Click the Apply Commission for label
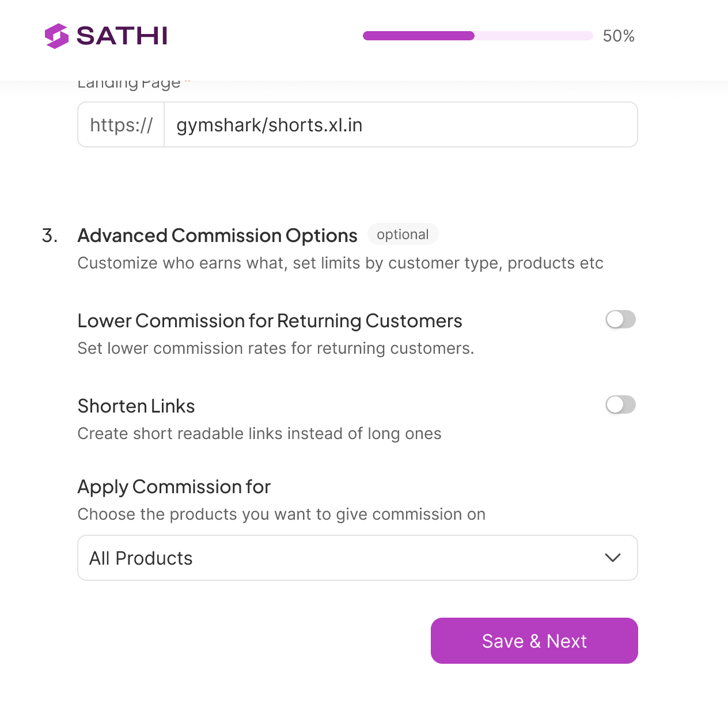Viewport: 728px width, 711px height. (x=174, y=487)
